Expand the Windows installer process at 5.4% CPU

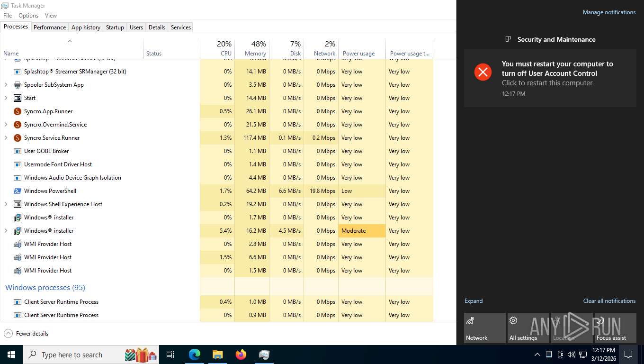pos(6,231)
